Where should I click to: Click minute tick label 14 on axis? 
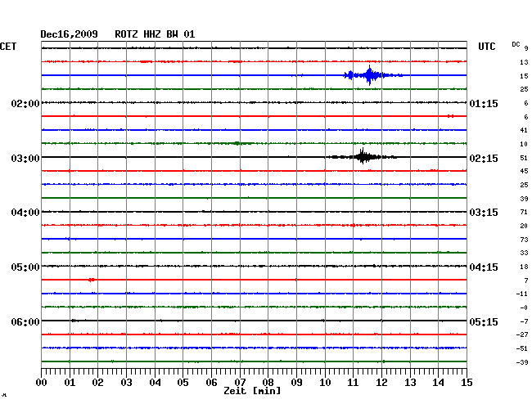click(438, 383)
